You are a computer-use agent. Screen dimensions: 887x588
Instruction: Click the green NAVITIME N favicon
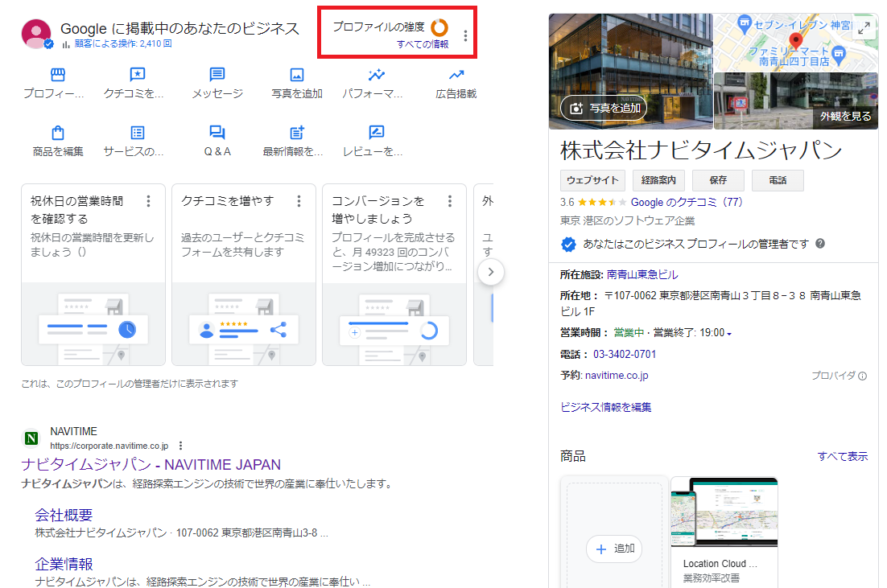tap(31, 438)
